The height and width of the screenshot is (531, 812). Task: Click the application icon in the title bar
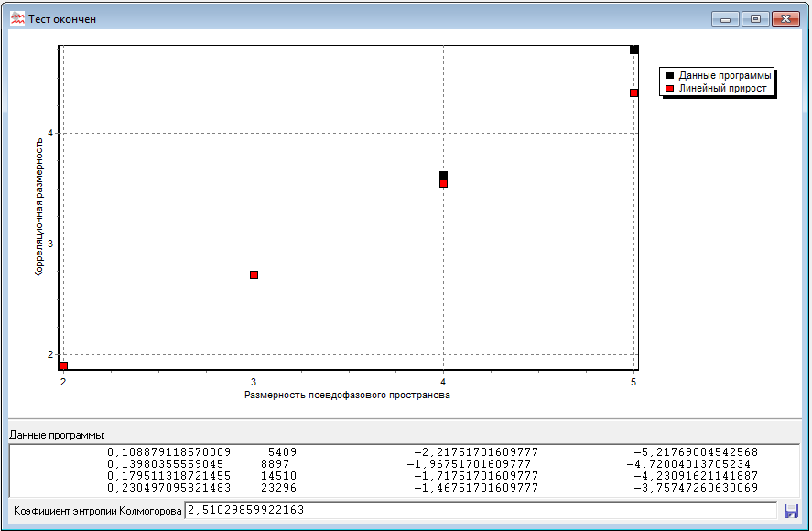pos(17,18)
